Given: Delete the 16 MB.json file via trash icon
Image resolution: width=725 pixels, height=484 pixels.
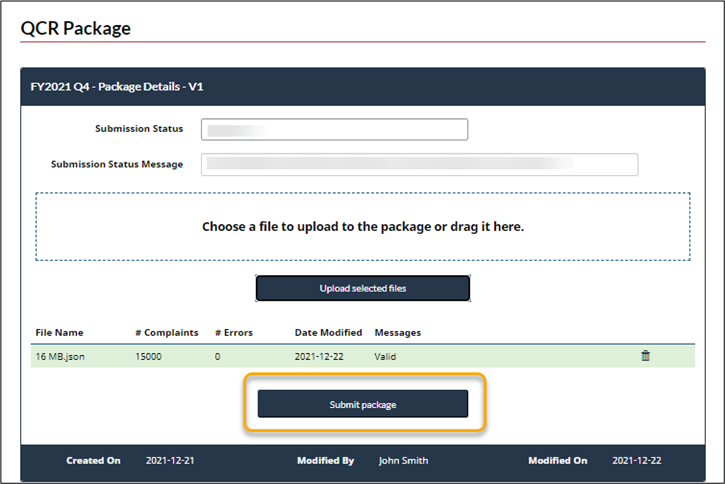Looking at the screenshot, I should (645, 355).
